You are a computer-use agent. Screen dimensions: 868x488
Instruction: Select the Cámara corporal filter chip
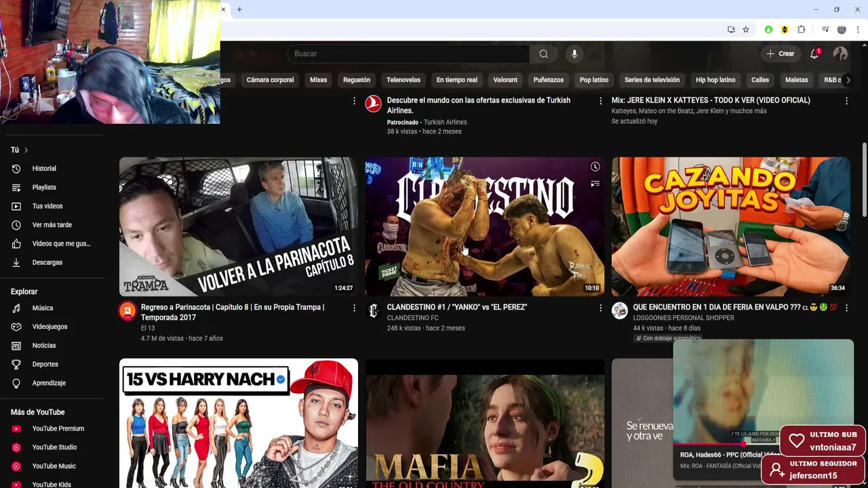click(x=270, y=80)
